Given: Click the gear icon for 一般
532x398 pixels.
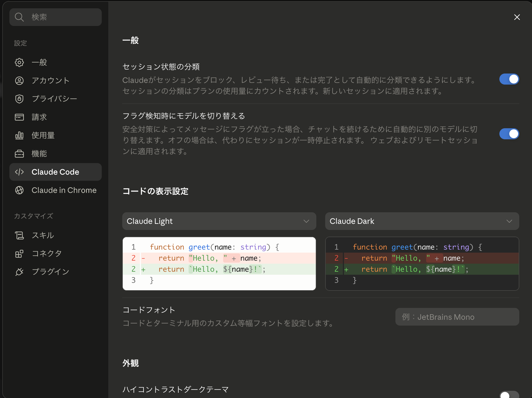Looking at the screenshot, I should tap(19, 62).
